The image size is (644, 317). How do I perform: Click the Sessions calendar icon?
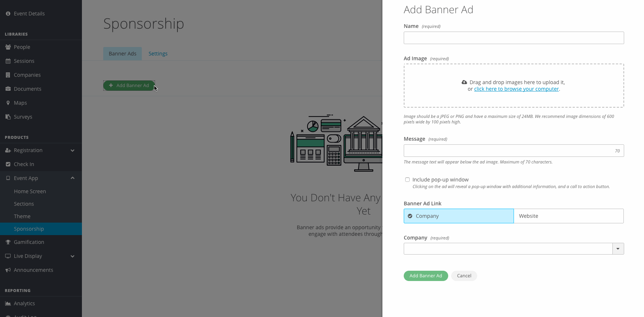coord(8,61)
